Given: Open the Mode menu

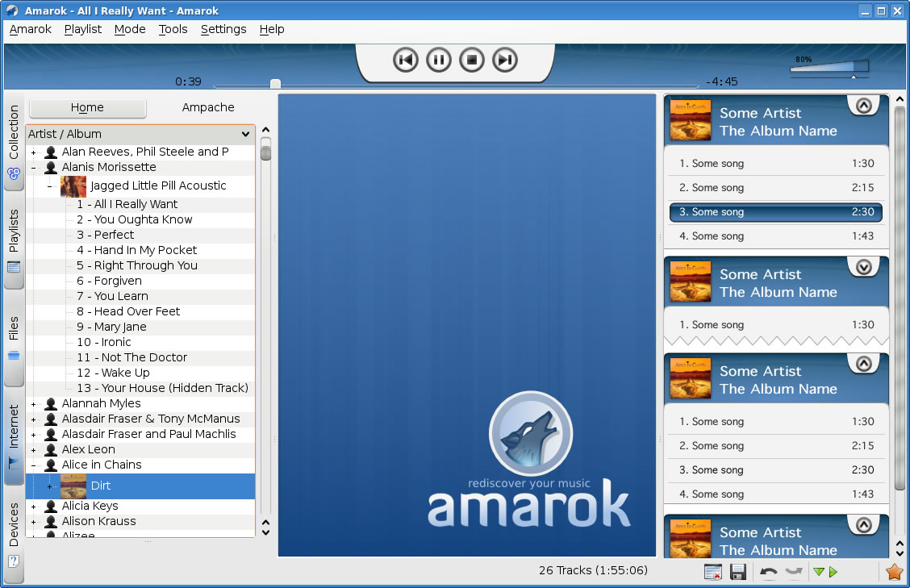Looking at the screenshot, I should pos(130,29).
